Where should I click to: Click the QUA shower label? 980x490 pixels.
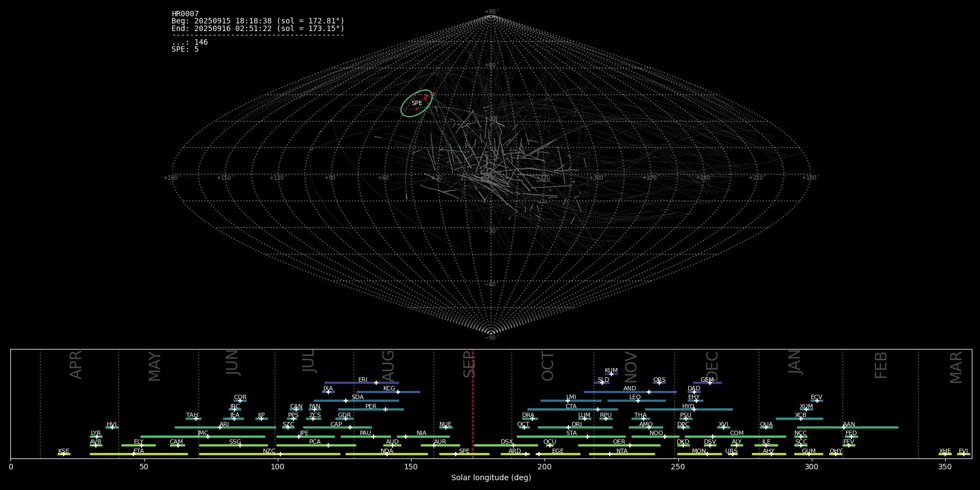coord(767,425)
